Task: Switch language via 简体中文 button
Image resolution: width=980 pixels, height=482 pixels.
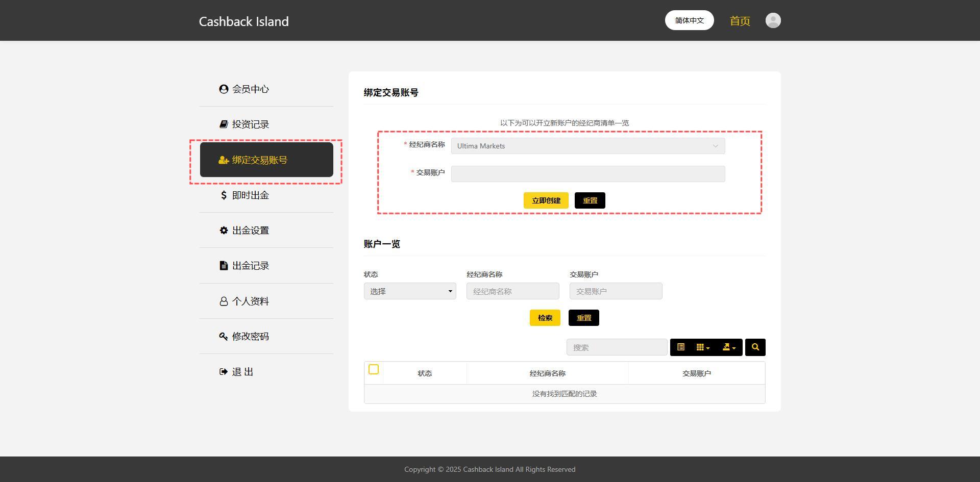Action: coord(689,20)
